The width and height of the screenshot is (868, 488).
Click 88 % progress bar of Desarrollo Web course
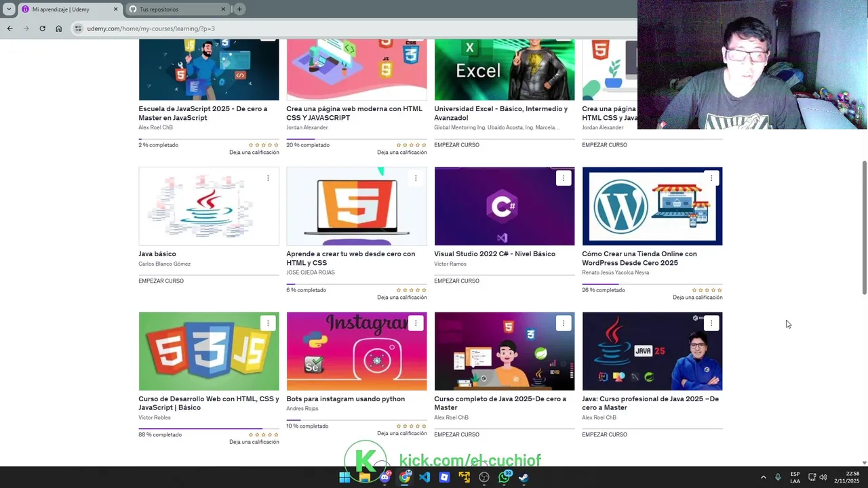pos(209,428)
